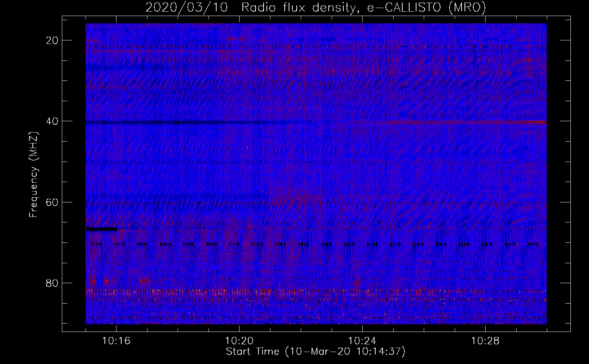
Task: Click the '10:28' time tick label
Action: pyautogui.click(x=485, y=341)
